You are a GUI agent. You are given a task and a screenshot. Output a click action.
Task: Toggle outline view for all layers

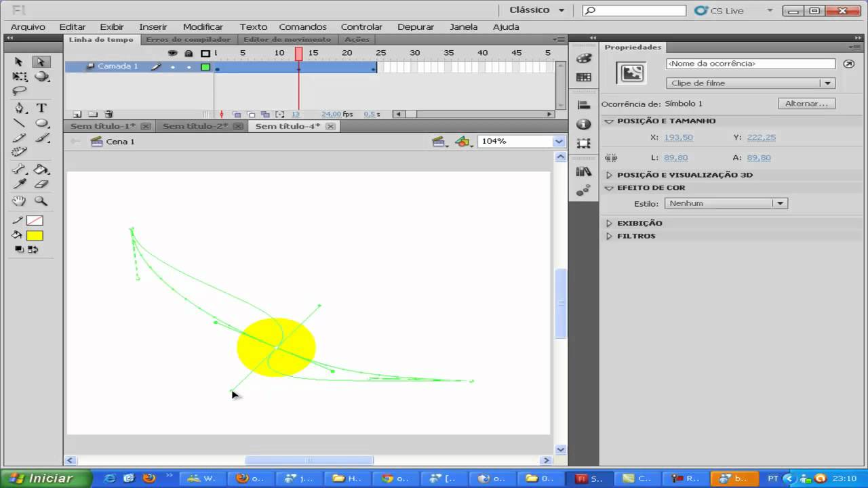(205, 53)
